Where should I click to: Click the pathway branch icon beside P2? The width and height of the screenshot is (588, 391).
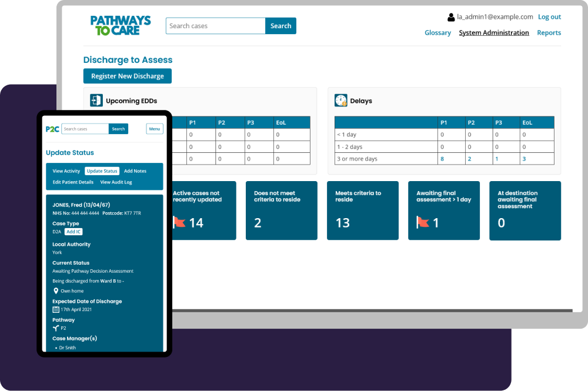(56, 328)
